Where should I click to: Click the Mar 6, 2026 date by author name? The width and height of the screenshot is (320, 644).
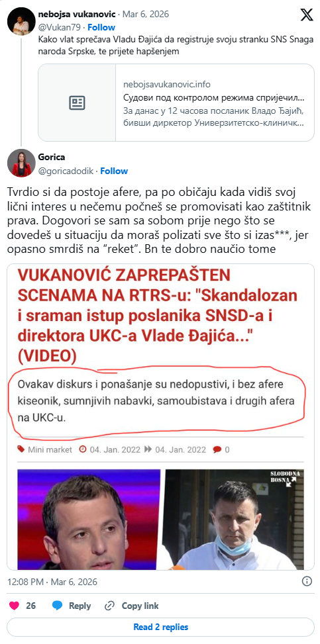click(x=146, y=15)
